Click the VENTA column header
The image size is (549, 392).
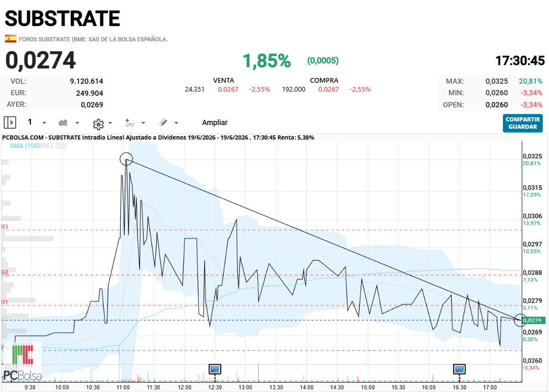(223, 81)
